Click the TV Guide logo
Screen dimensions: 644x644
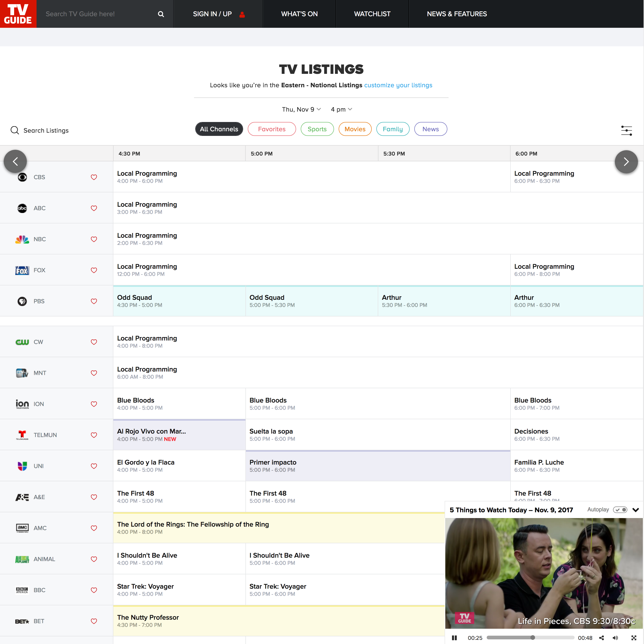[18, 14]
